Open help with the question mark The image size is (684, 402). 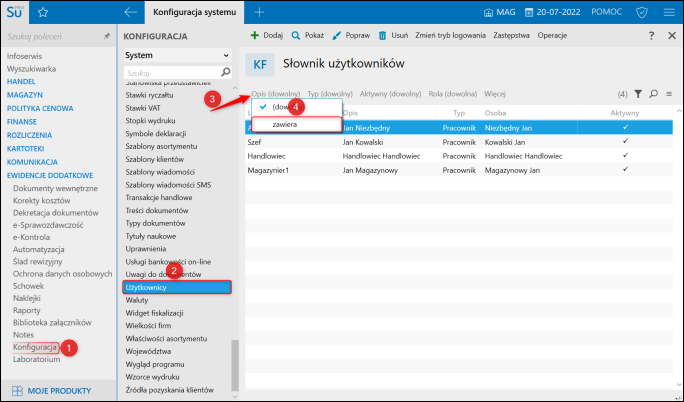tap(651, 36)
